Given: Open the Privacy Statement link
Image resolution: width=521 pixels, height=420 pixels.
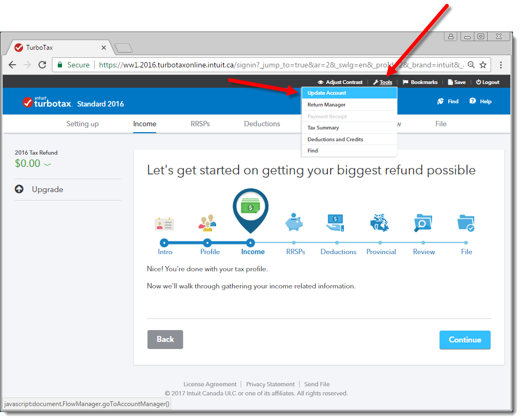Looking at the screenshot, I should click(x=270, y=384).
